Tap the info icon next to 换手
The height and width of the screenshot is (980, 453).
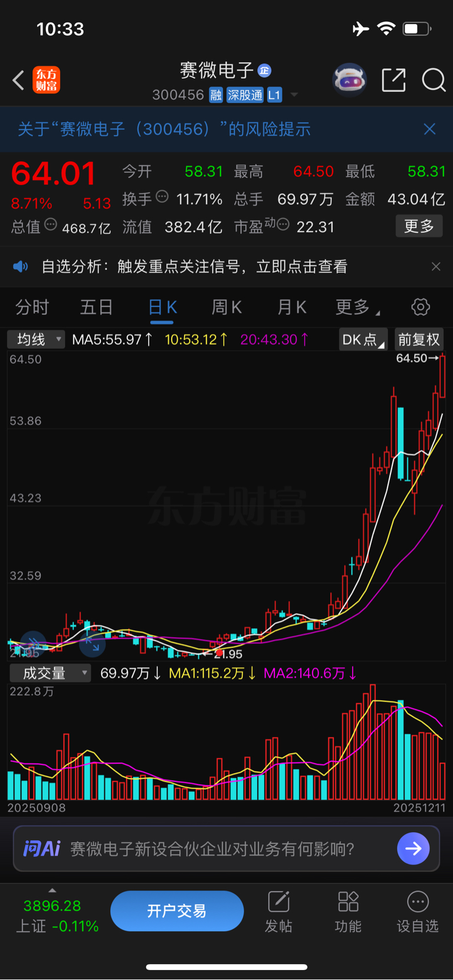pos(162,197)
